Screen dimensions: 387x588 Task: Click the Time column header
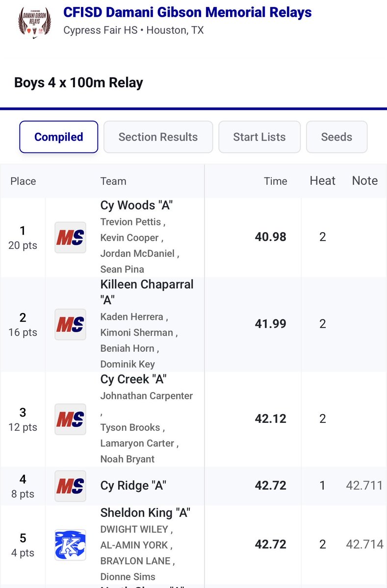[275, 181]
